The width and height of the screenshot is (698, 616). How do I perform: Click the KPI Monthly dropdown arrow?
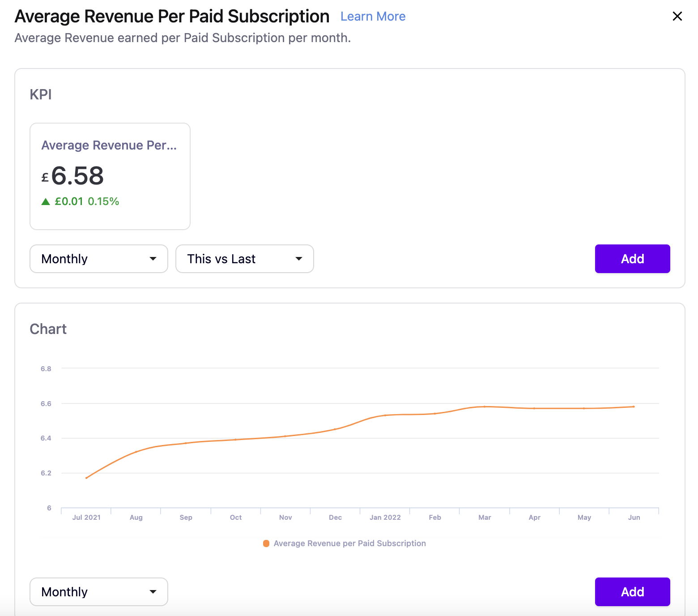(x=153, y=259)
